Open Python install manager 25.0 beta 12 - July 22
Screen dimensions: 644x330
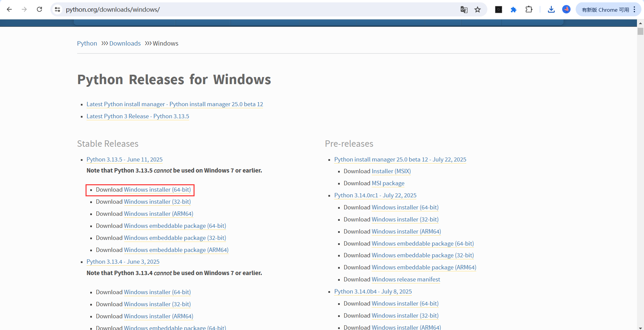tap(400, 159)
